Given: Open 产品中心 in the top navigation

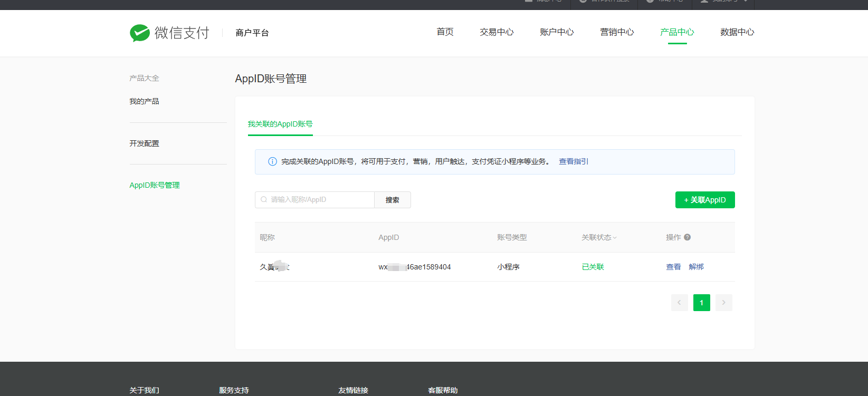Looking at the screenshot, I should point(677,32).
